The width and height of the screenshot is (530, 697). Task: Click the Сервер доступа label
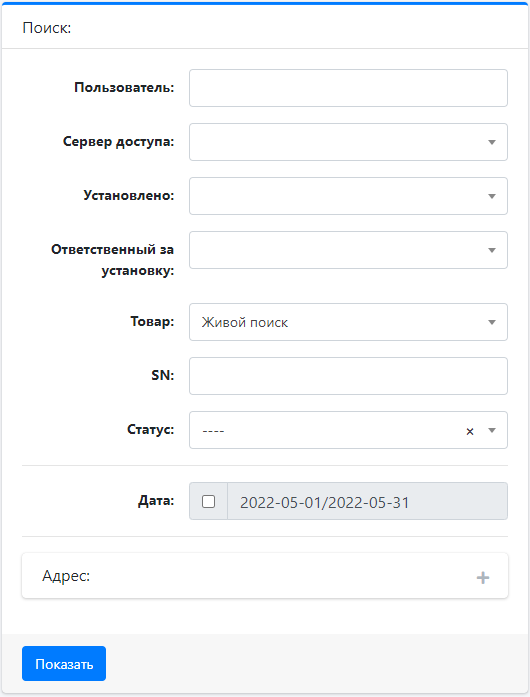point(118,142)
